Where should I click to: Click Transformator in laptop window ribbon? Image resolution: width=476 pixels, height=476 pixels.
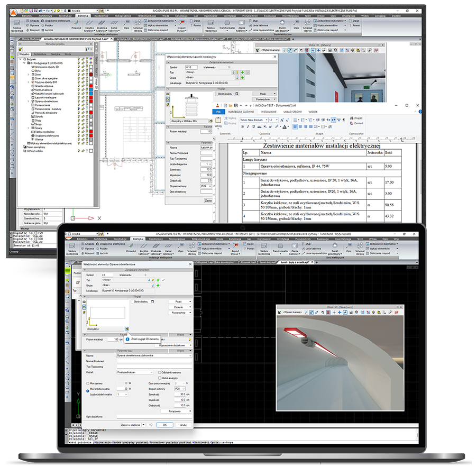pos(280,248)
